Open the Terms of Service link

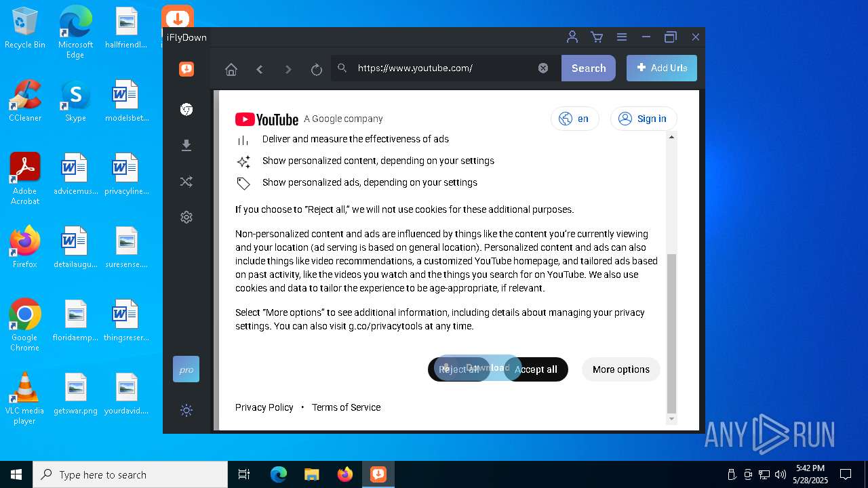click(x=346, y=407)
